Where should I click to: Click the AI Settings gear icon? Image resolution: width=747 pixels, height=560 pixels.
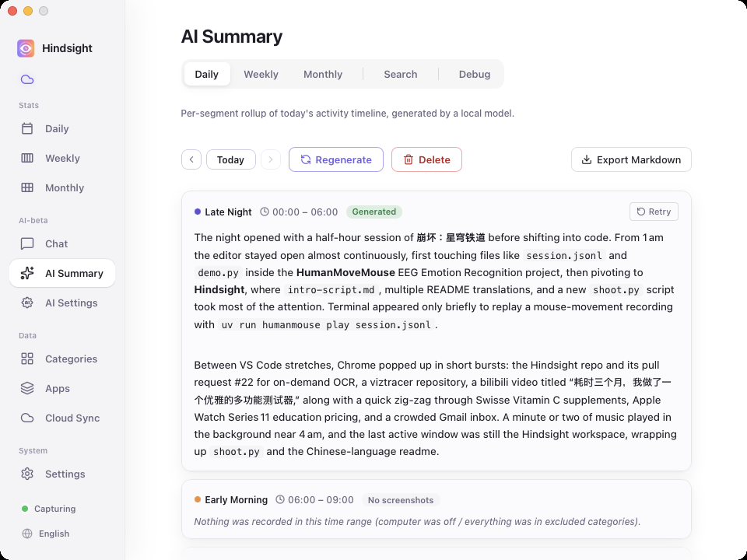27,303
